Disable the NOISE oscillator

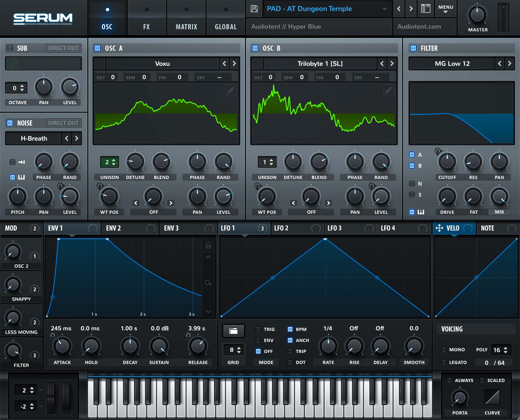pyautogui.click(x=10, y=123)
